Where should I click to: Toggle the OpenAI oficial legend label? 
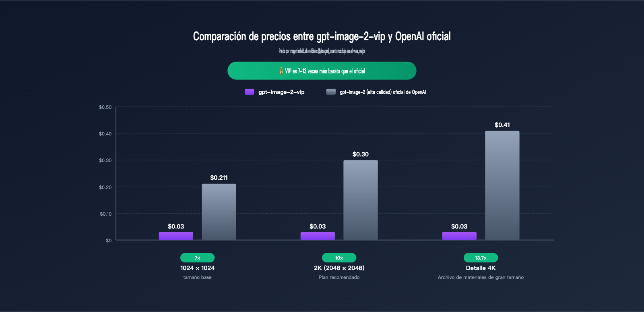pos(383,92)
